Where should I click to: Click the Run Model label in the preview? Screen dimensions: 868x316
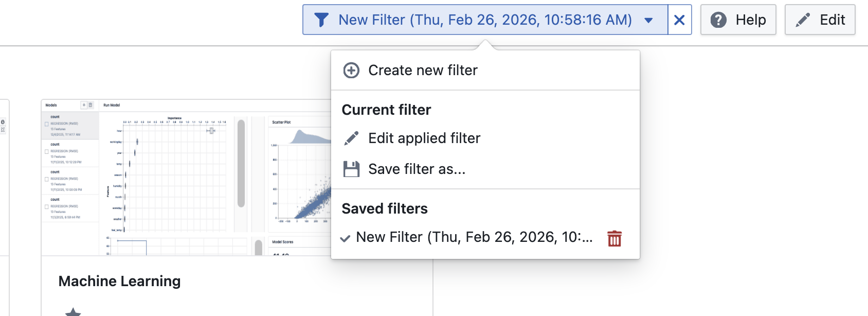pyautogui.click(x=112, y=105)
